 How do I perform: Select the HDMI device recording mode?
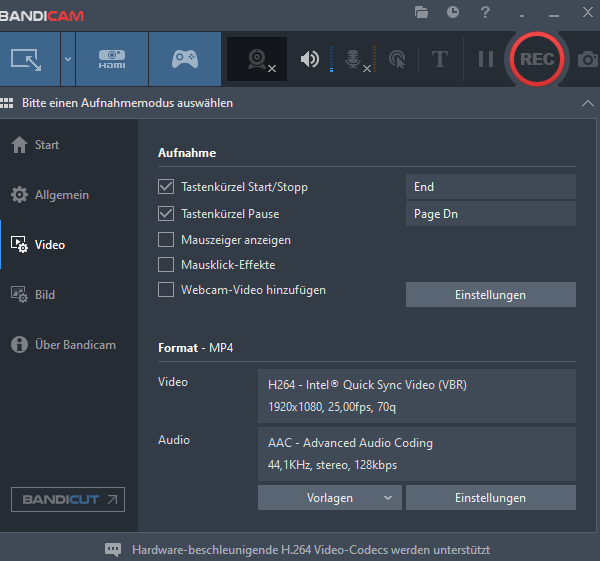coord(112,59)
